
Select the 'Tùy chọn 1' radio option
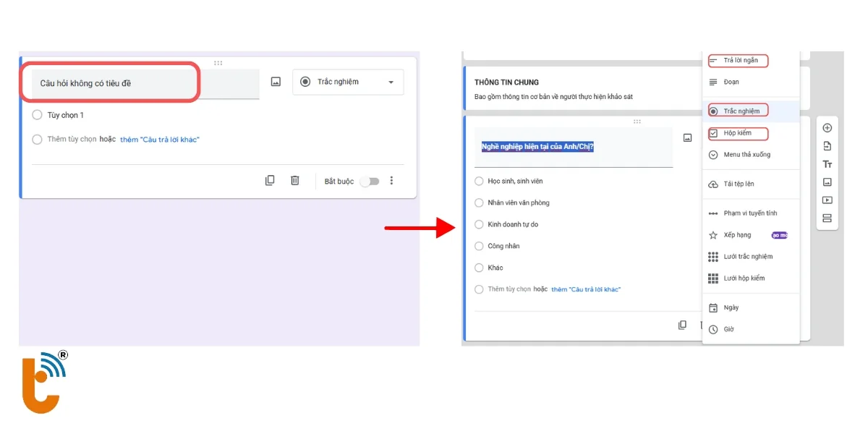click(x=38, y=115)
